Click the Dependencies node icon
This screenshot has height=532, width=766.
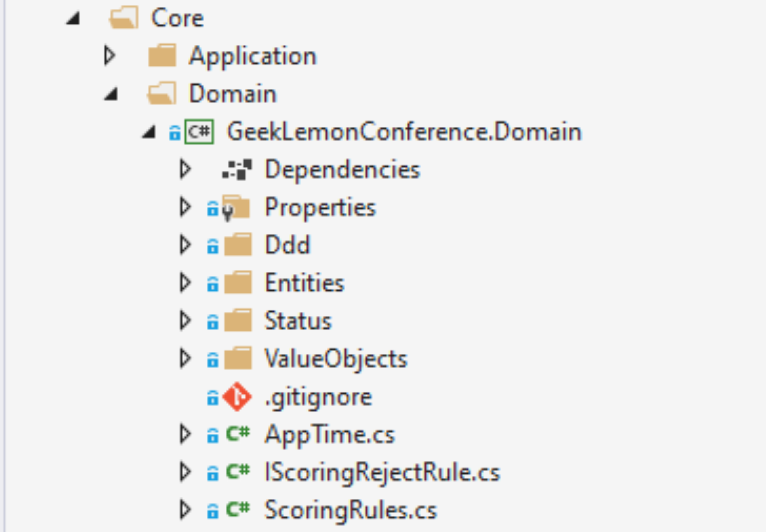(x=237, y=170)
